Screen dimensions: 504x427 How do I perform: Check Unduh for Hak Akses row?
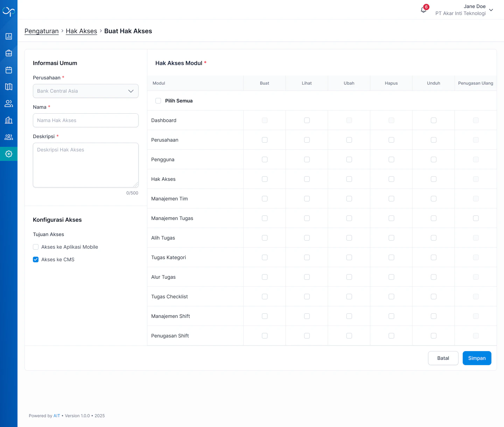[x=434, y=179]
